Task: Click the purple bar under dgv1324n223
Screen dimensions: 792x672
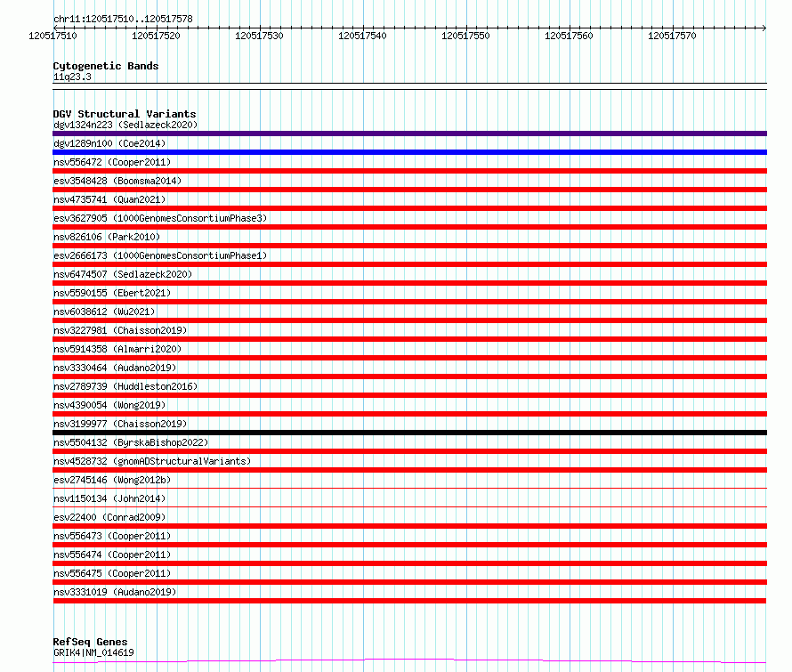Action: click(x=409, y=134)
